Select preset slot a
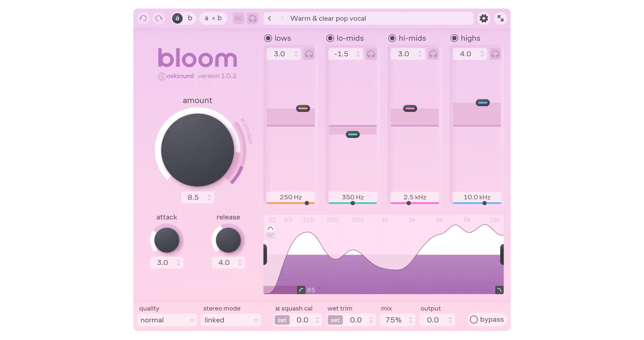This screenshot has height=340, width=644. (x=177, y=18)
